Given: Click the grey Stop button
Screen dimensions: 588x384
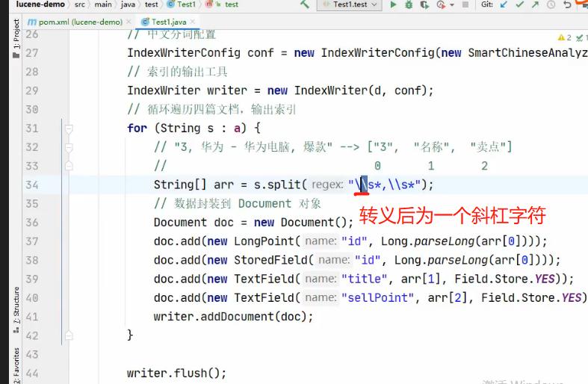Looking at the screenshot, I should (x=465, y=4).
